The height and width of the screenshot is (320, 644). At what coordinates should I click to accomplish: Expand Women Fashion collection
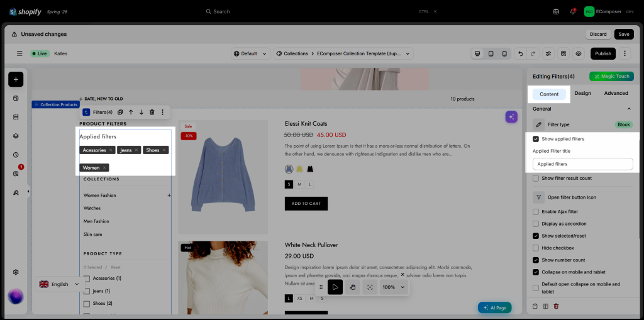[x=169, y=195]
